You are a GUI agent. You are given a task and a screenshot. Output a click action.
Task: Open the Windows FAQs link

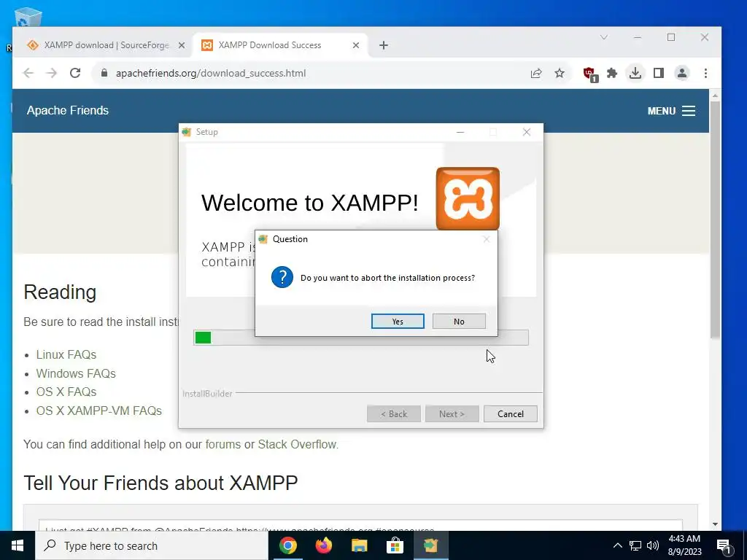tap(76, 373)
